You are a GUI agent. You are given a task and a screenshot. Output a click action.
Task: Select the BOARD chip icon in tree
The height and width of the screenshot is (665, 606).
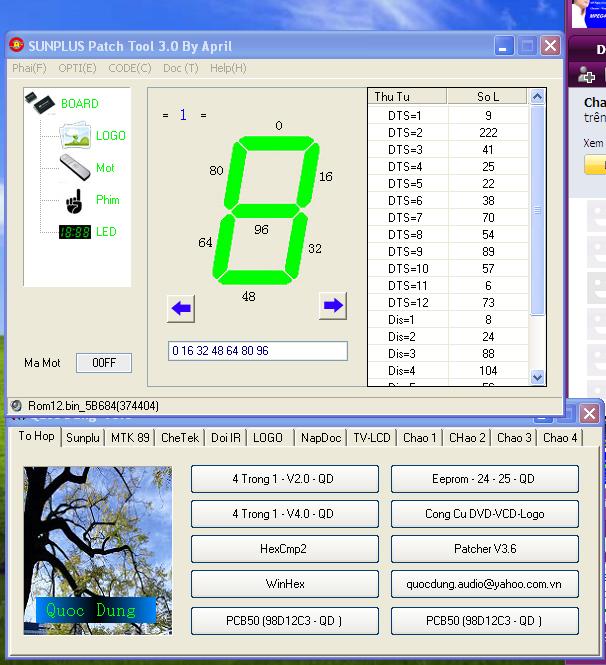(40, 103)
